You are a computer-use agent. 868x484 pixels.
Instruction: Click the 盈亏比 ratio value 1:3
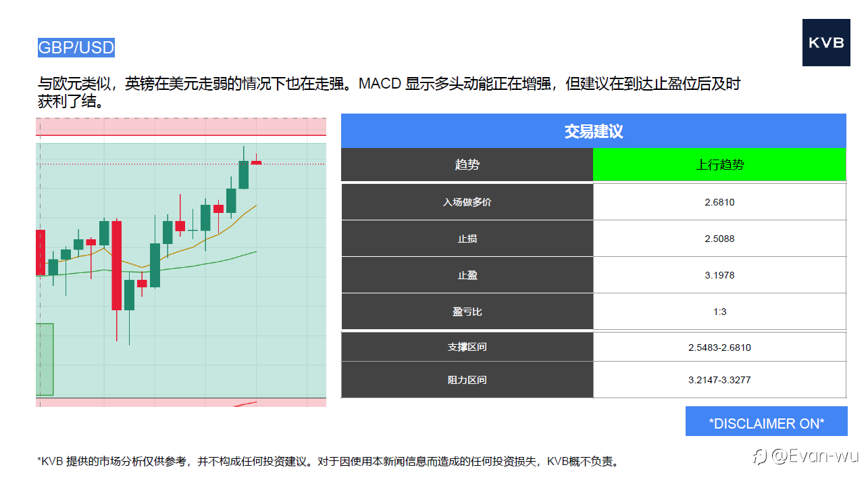(719, 312)
